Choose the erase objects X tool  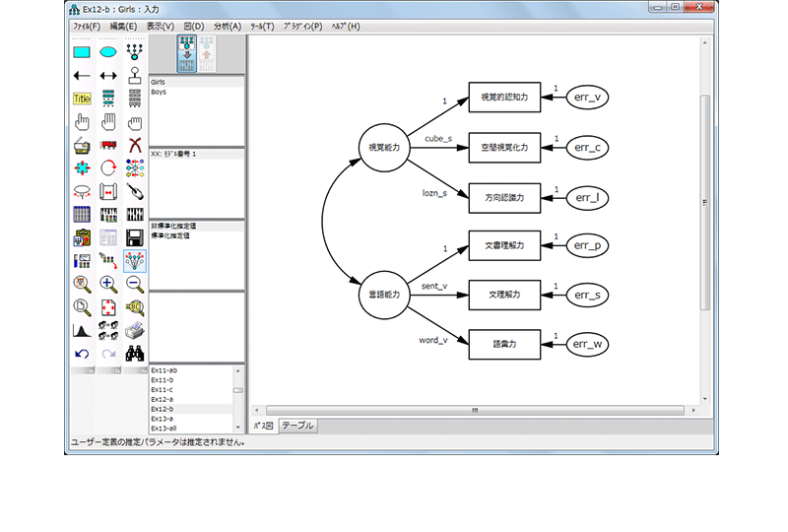(x=135, y=145)
